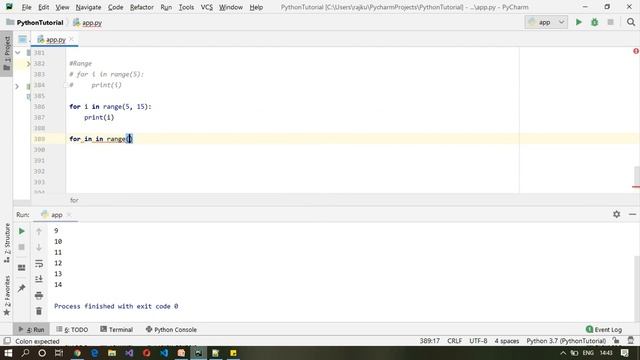Close the app tab in Run panel
640x360 pixels.
coord(69,214)
